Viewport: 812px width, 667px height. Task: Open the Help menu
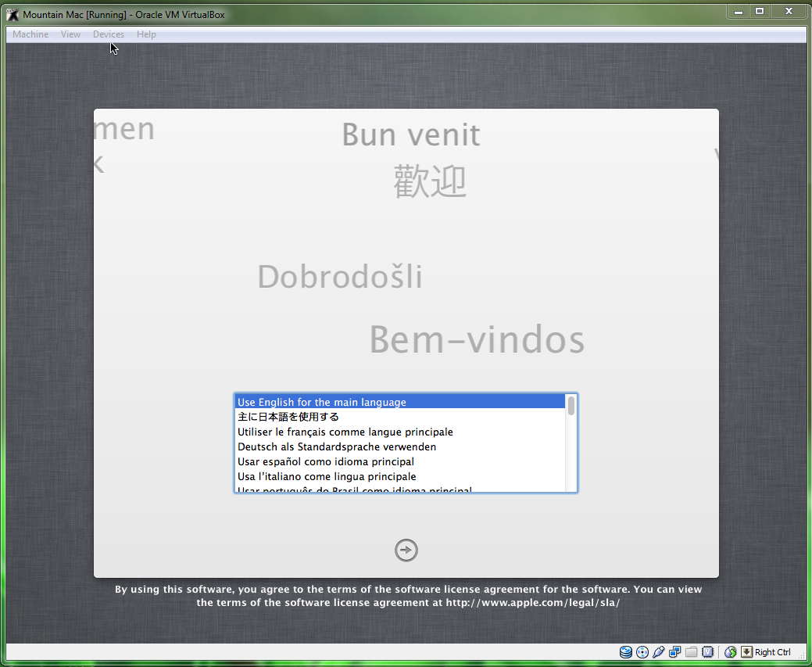pos(146,34)
